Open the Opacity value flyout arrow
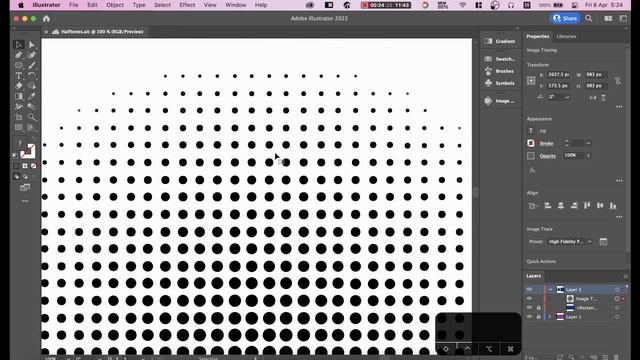The width and height of the screenshot is (640, 360). pos(589,156)
